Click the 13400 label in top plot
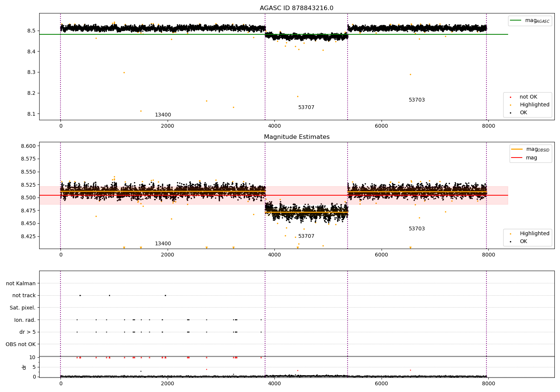 (x=163, y=115)
